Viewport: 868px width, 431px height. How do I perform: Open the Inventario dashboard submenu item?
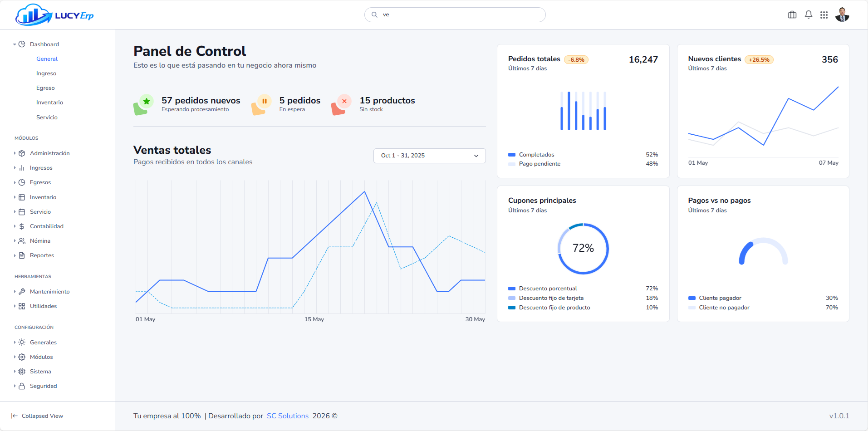pyautogui.click(x=49, y=103)
